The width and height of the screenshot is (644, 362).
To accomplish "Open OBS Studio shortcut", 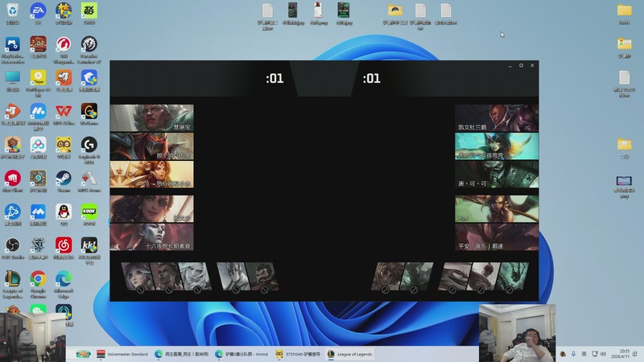I will (13, 246).
